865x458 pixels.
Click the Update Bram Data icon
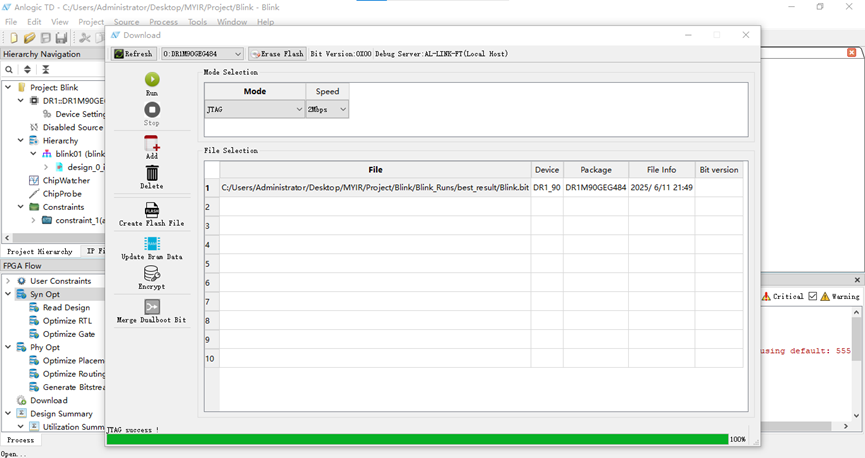point(152,243)
